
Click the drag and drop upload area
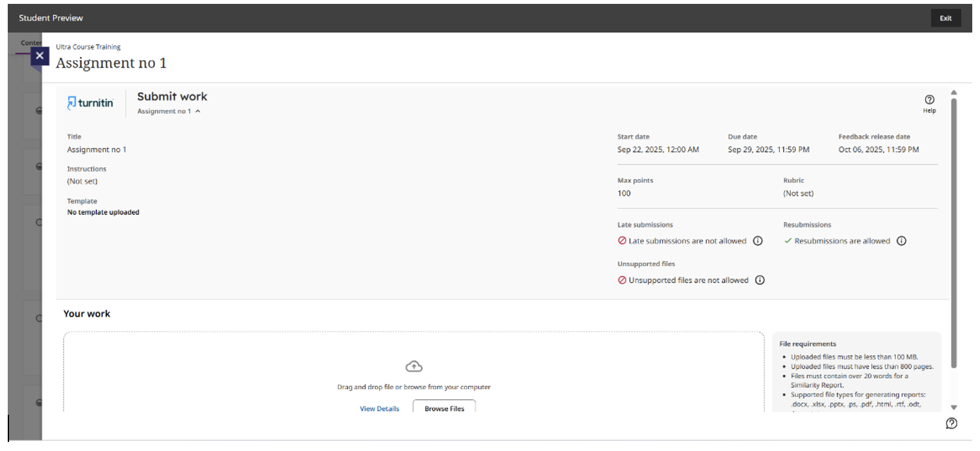pos(414,372)
